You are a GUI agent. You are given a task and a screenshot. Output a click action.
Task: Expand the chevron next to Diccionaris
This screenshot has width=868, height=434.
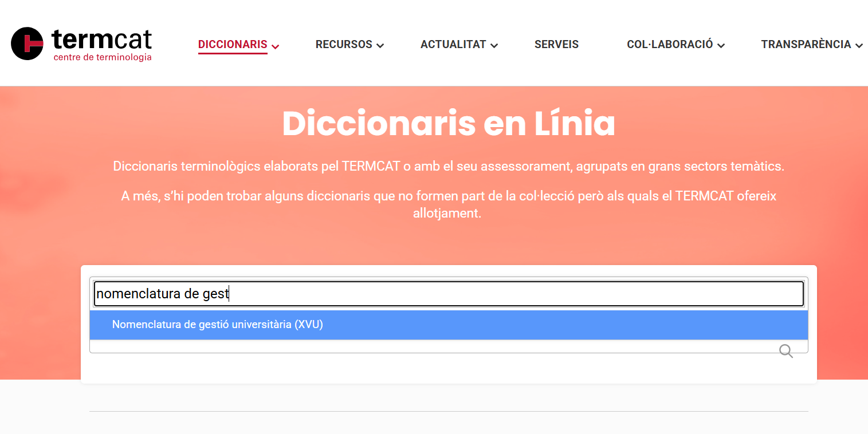point(276,46)
